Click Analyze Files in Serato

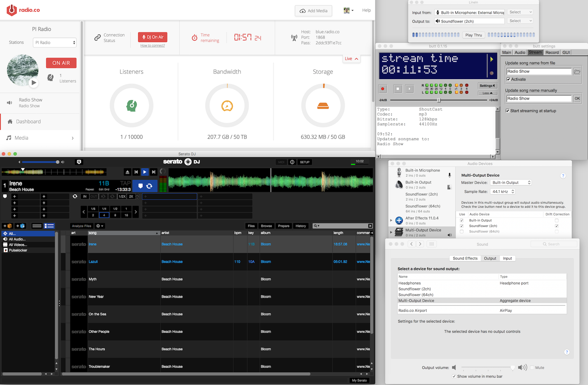click(82, 226)
